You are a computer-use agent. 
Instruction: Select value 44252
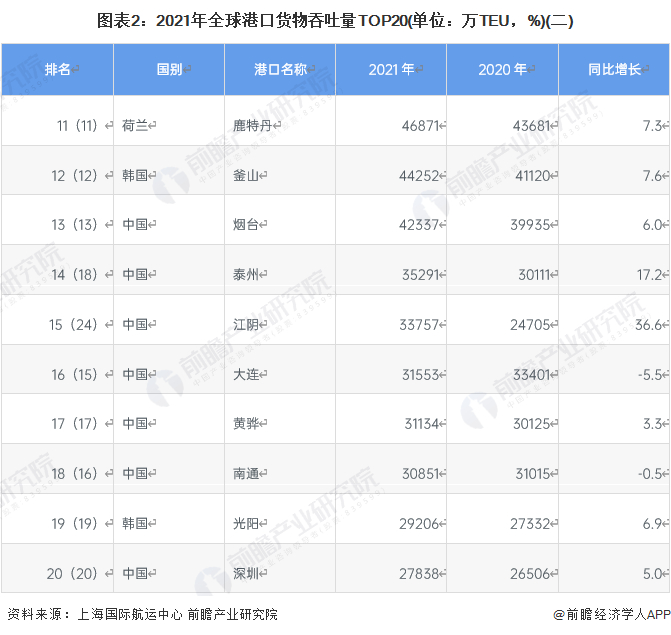419,175
